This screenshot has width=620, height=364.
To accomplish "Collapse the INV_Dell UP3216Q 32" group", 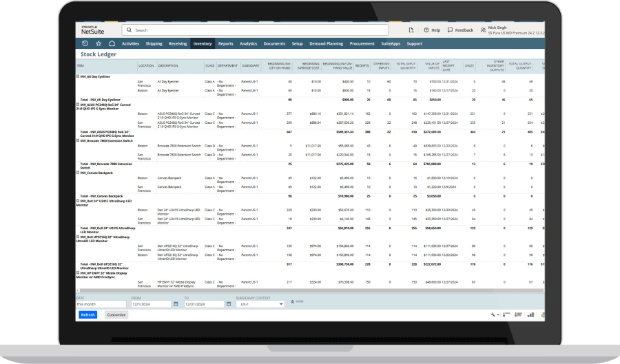I will pyautogui.click(x=78, y=237).
